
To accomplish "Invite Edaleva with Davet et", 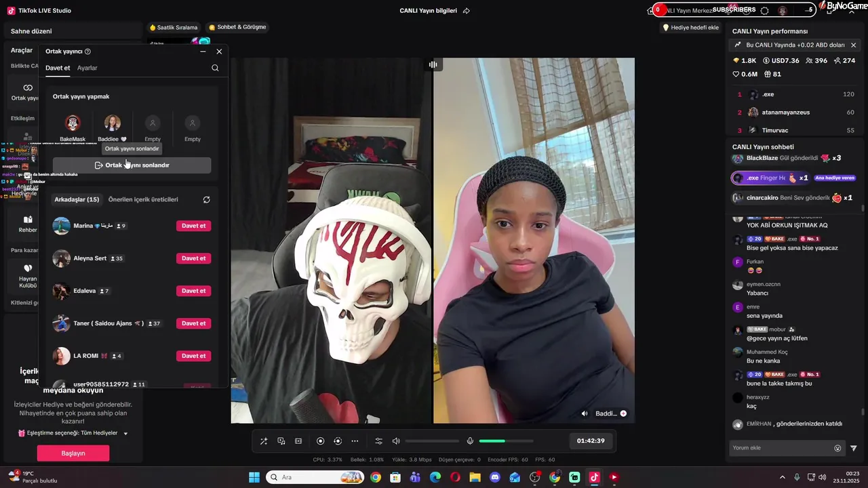I will click(193, 291).
